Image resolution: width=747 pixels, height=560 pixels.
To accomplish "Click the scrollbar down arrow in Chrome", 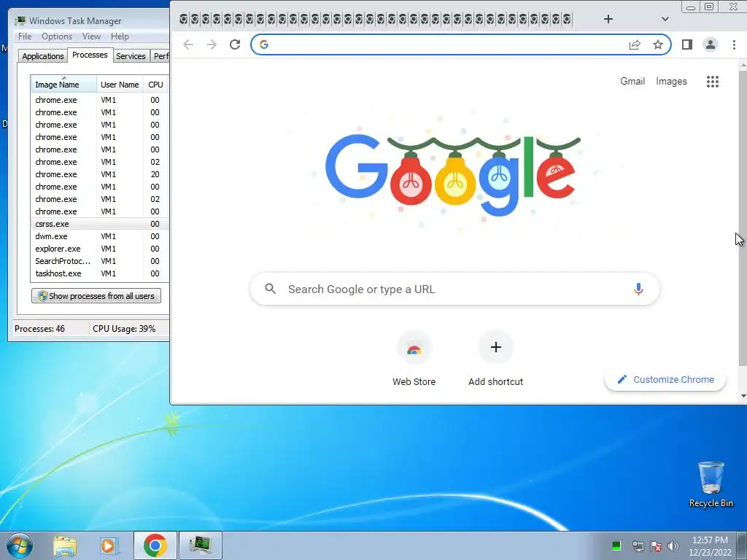I will point(743,396).
